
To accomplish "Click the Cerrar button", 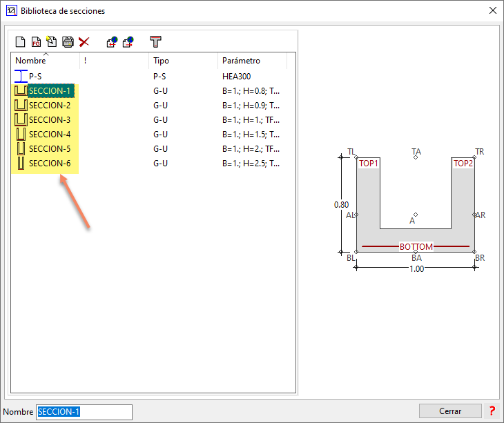I will [450, 411].
